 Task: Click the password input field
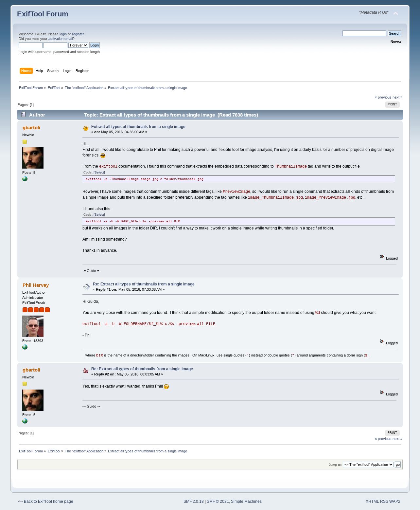click(55, 45)
